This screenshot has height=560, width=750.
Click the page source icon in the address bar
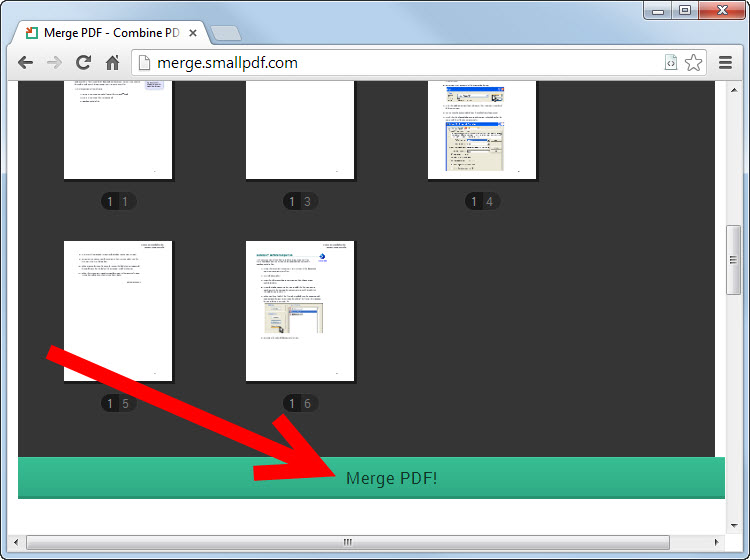click(671, 63)
